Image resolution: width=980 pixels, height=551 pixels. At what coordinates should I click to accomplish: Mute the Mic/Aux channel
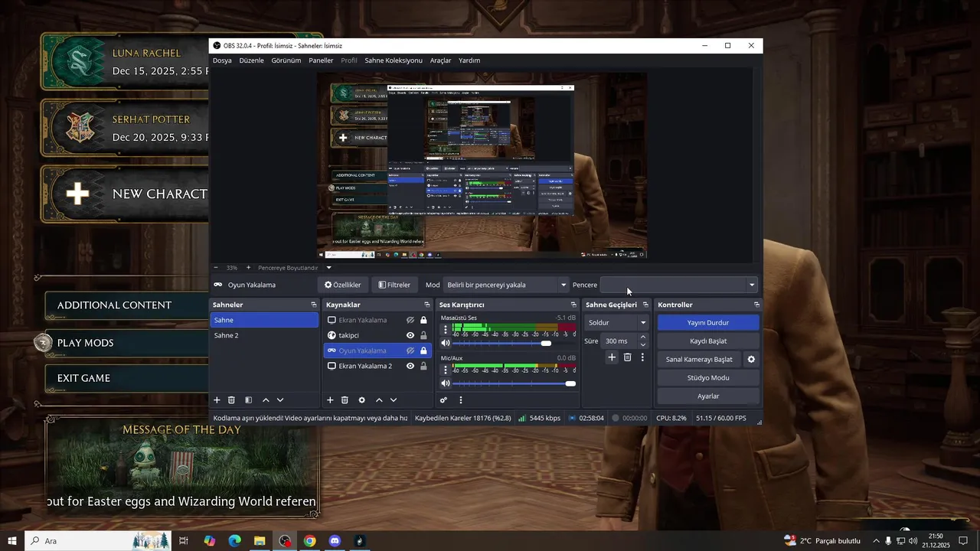tap(446, 383)
